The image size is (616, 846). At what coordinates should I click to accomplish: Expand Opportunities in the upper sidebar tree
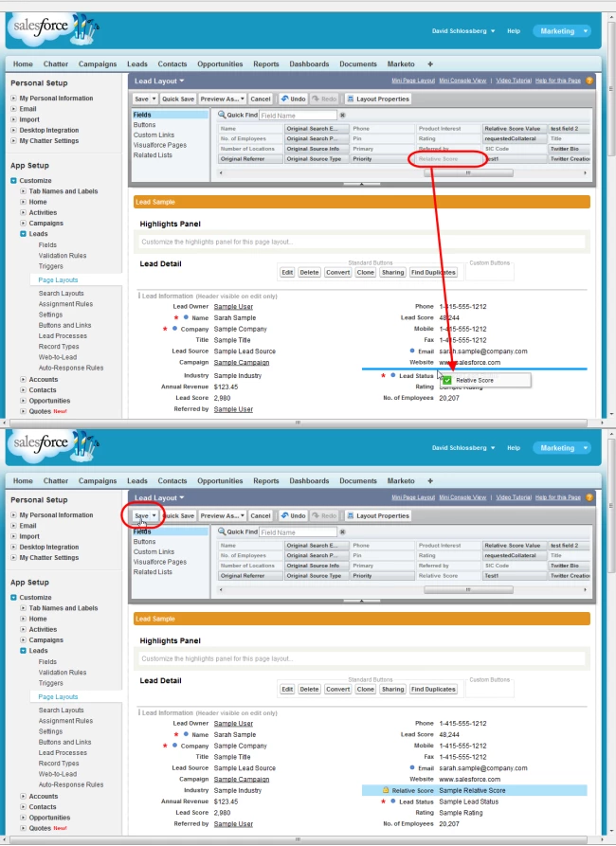(23, 401)
